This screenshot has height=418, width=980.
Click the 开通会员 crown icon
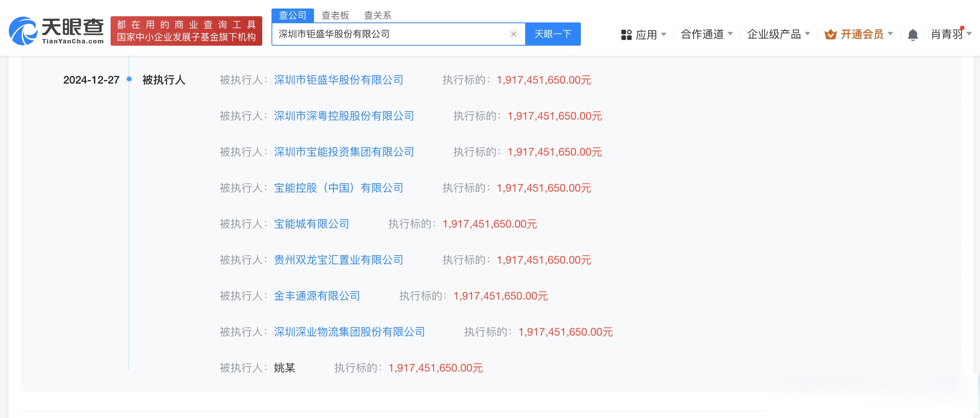click(x=830, y=34)
